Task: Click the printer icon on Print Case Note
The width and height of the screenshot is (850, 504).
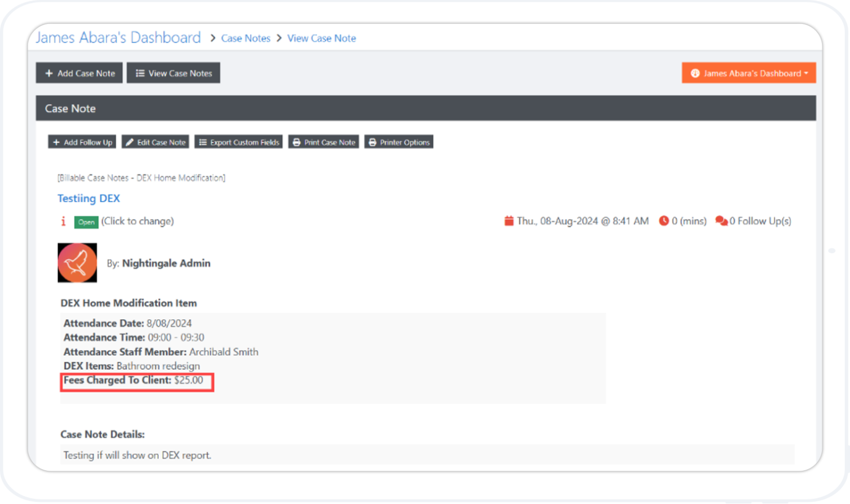Action: 298,142
